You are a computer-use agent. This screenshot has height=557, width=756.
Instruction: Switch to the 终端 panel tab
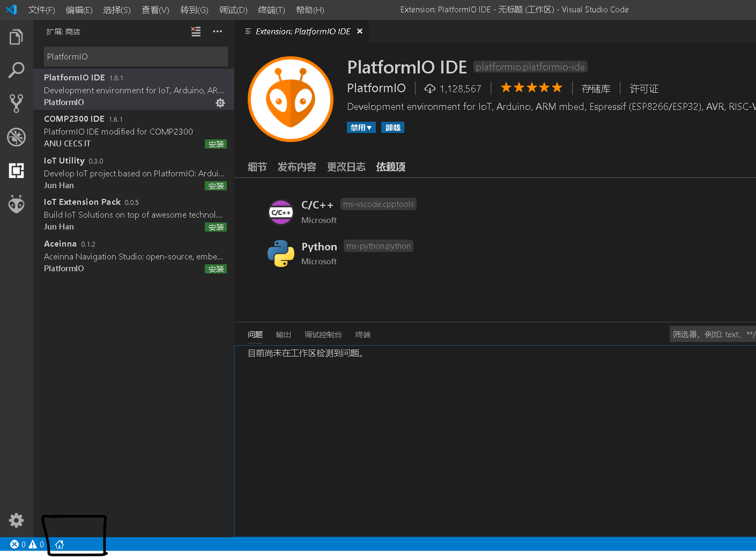[x=362, y=334]
